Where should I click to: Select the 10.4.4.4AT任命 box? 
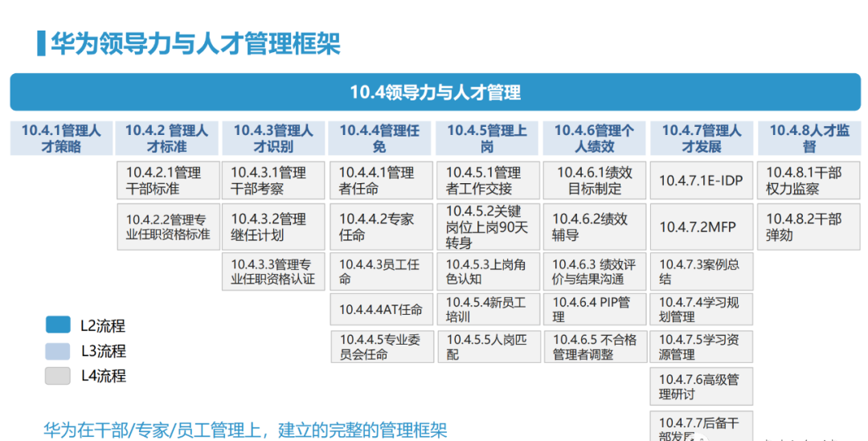coord(382,309)
